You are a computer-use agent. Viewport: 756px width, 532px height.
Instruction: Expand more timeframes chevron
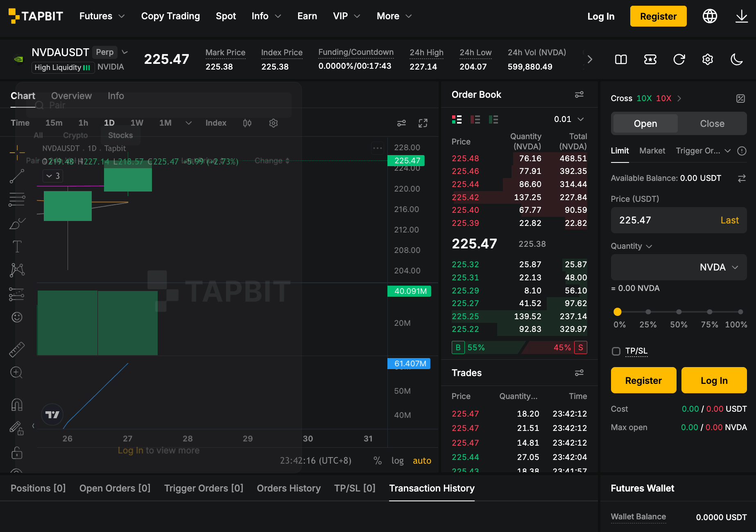pyautogui.click(x=188, y=123)
